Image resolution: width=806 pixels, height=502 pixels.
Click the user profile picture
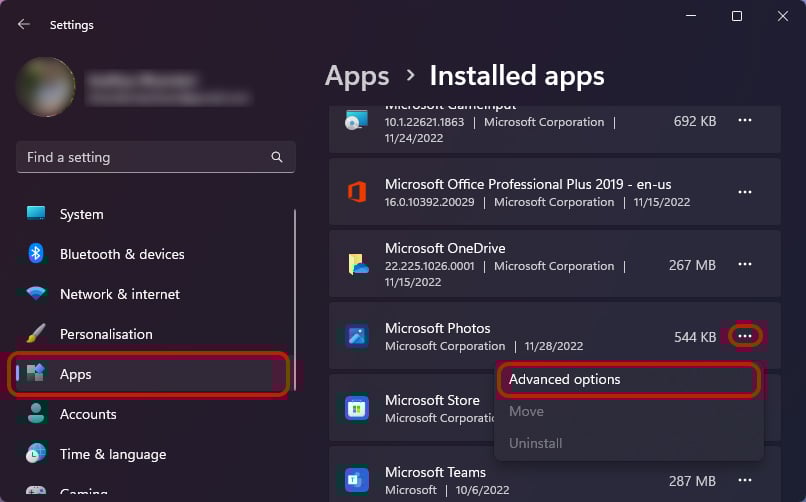[46, 87]
